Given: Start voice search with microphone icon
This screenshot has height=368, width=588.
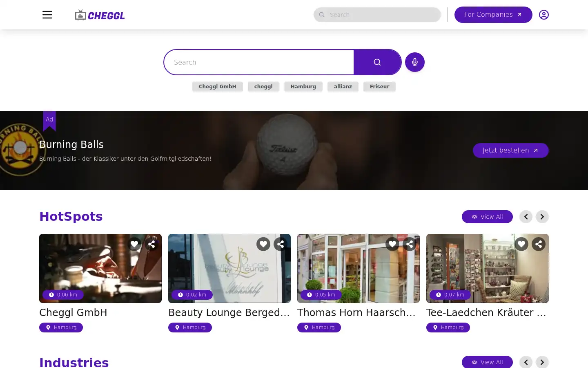Looking at the screenshot, I should coord(415,62).
